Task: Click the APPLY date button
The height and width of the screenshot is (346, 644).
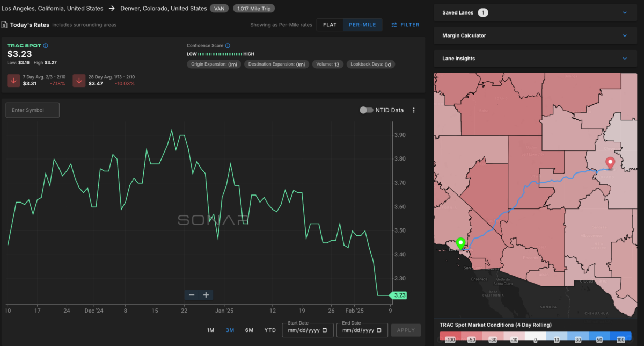Action: [406, 330]
